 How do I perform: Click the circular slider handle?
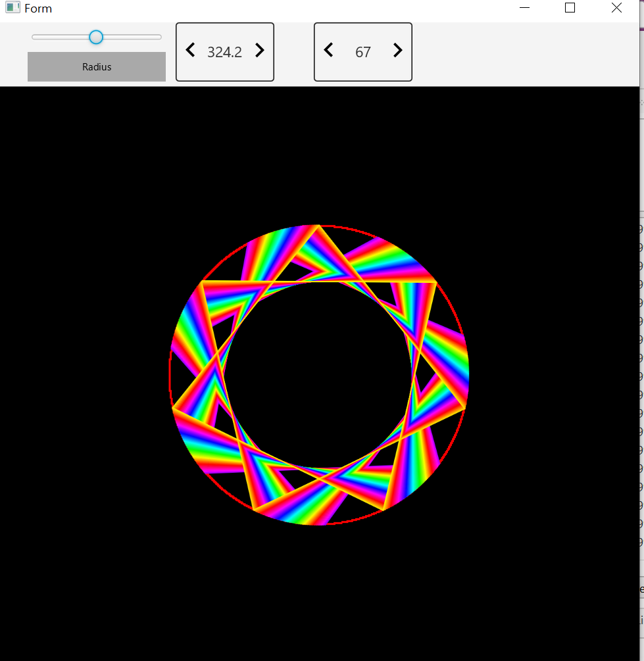[96, 37]
